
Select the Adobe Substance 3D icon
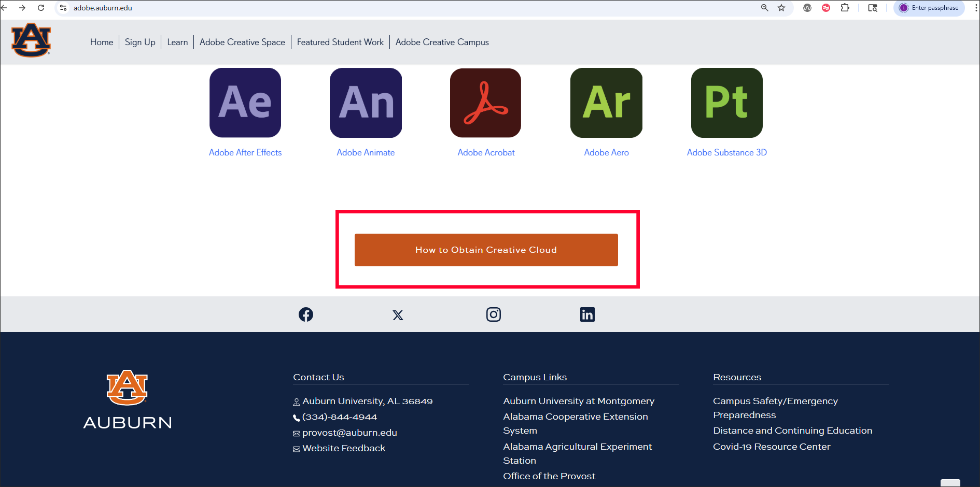pos(726,103)
